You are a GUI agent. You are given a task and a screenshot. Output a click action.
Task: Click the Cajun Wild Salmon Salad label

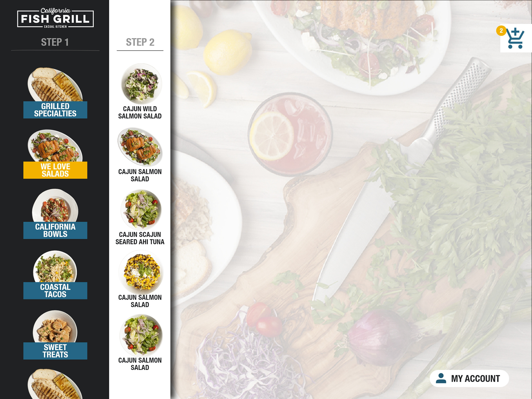pos(140,112)
